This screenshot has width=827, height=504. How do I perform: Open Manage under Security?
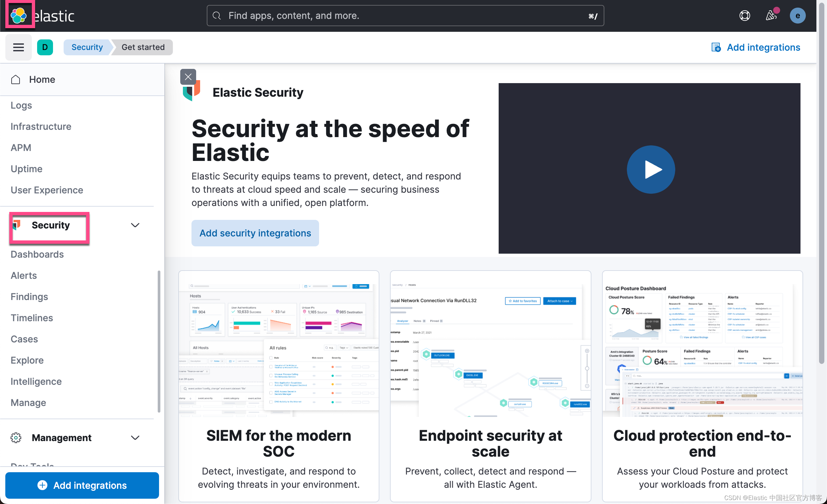[x=28, y=403]
